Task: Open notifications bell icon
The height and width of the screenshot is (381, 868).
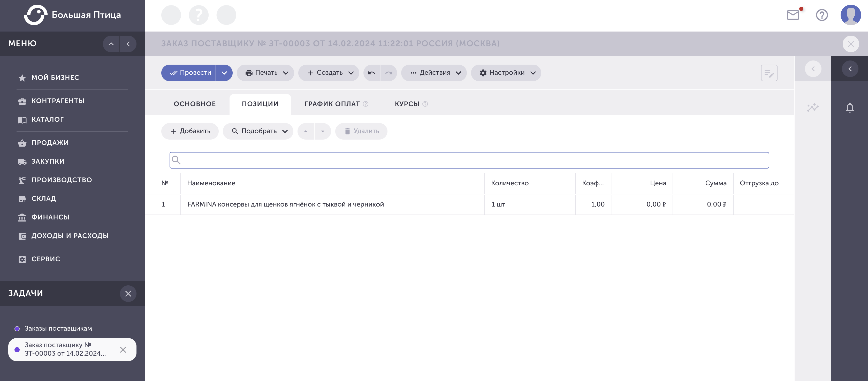Action: (x=850, y=108)
